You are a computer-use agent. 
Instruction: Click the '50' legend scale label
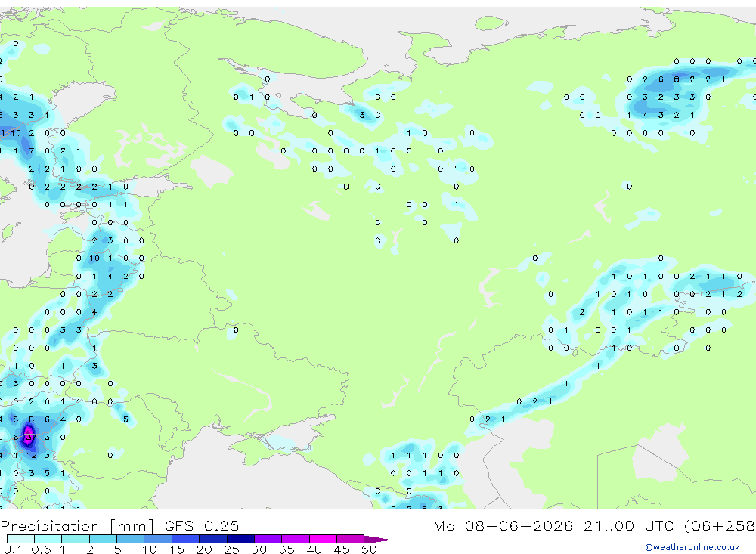pyautogui.click(x=370, y=549)
